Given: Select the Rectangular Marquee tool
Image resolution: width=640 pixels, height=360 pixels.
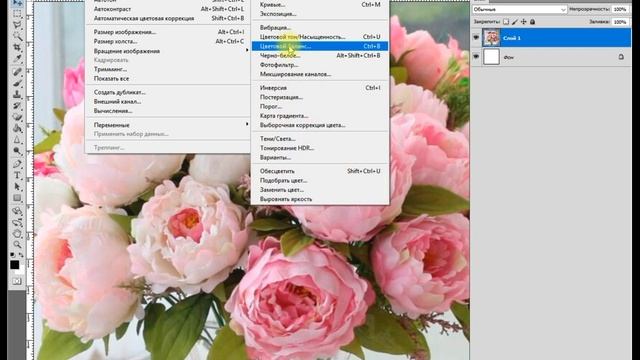Looking at the screenshot, I should click(x=17, y=14).
